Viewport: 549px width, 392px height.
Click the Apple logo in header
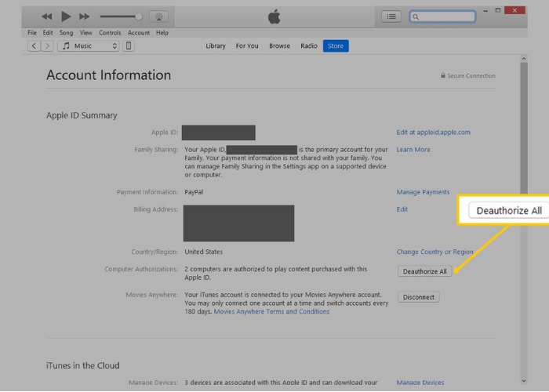click(274, 16)
